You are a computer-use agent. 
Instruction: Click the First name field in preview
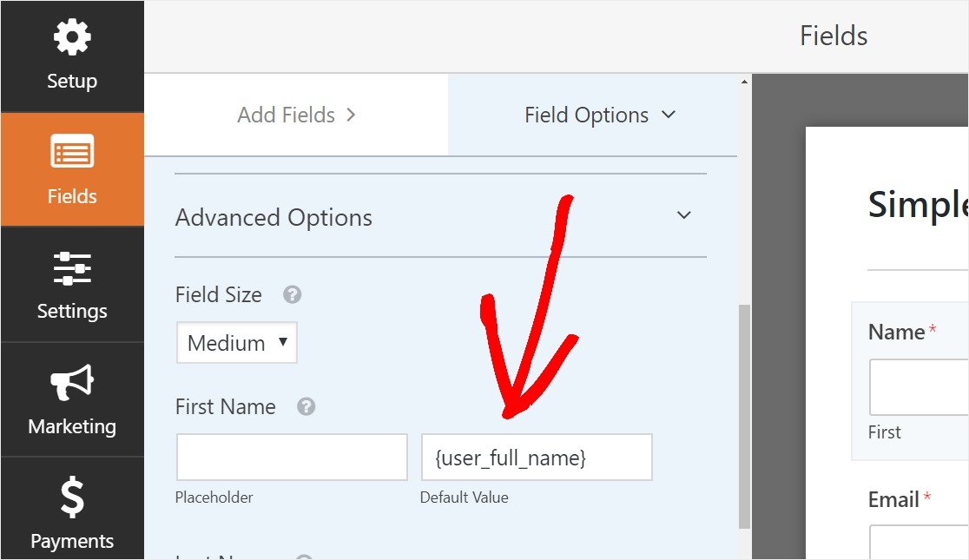[919, 387]
